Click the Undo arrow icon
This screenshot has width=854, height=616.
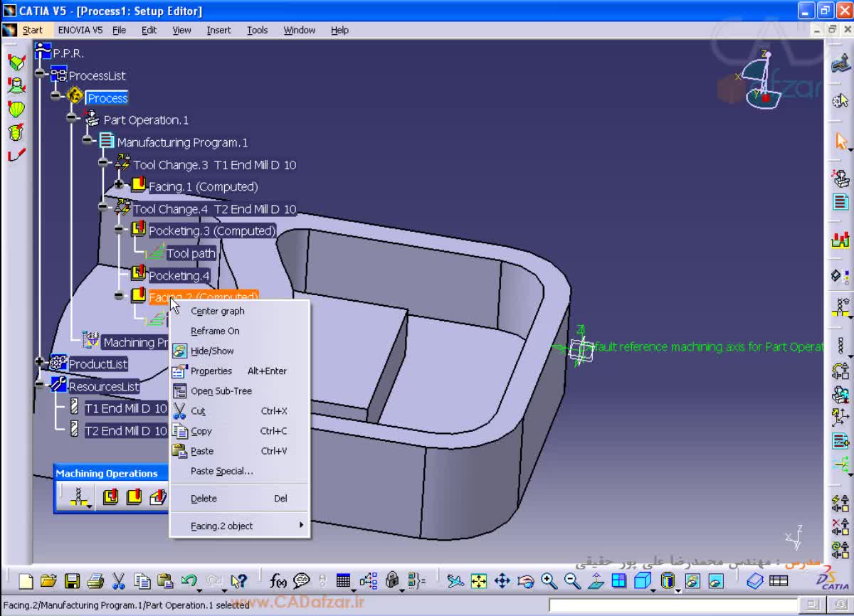[x=189, y=581]
